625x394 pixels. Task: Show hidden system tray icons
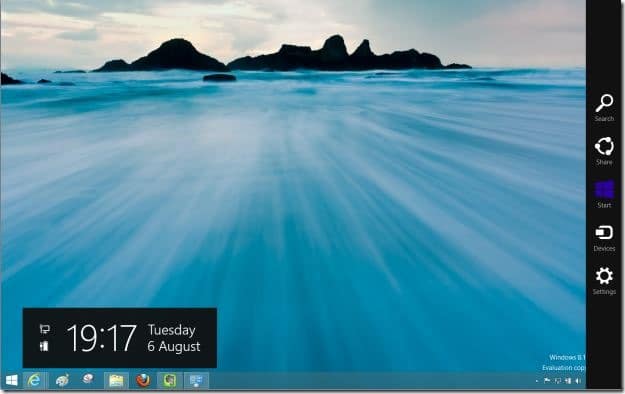click(x=537, y=381)
